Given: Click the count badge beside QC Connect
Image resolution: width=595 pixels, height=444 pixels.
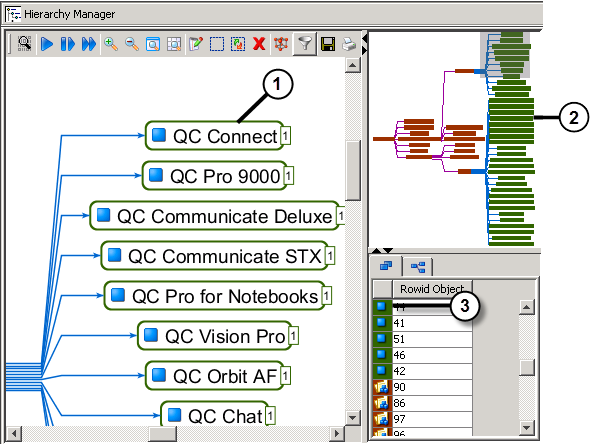Looking at the screenshot, I should (285, 136).
